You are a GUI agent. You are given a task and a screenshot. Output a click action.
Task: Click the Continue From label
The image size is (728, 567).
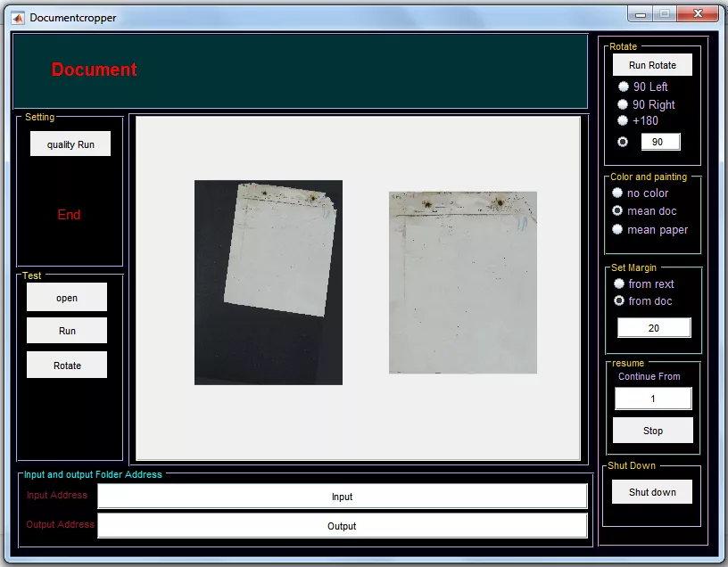[x=649, y=376]
